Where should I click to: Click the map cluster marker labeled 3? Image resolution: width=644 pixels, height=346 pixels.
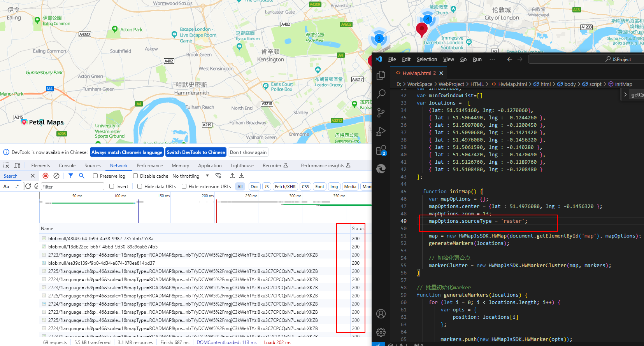point(379,38)
